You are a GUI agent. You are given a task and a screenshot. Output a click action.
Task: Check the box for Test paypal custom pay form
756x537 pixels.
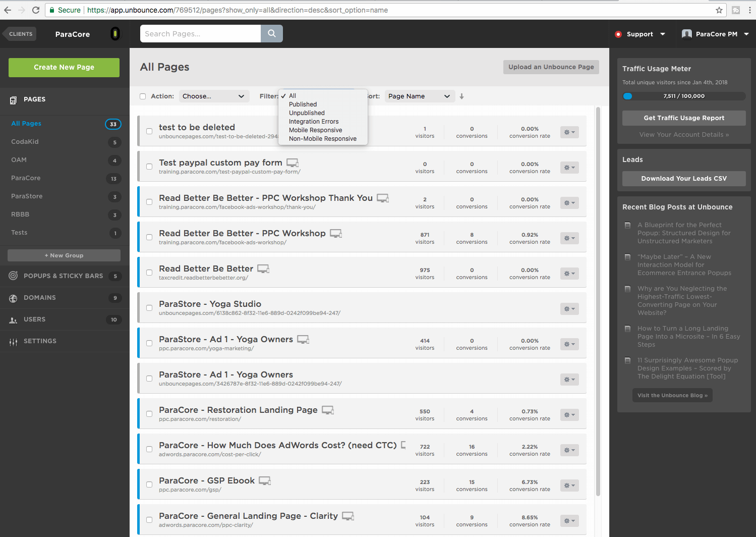149,167
